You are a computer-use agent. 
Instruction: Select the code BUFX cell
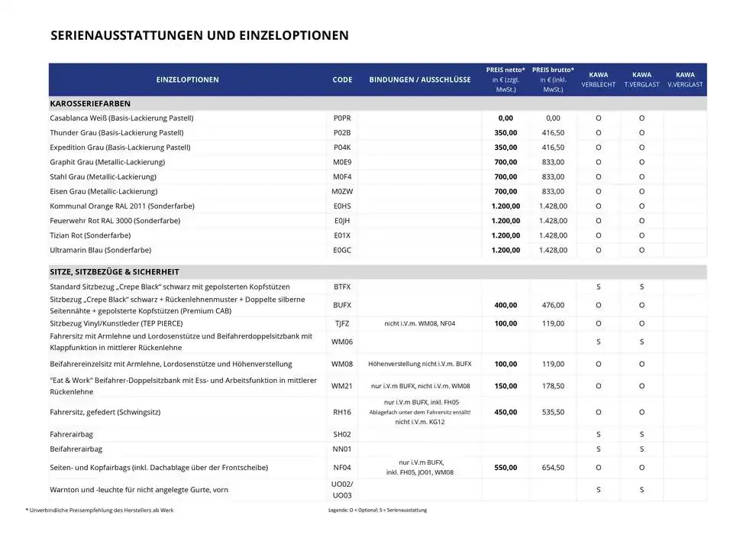tap(341, 305)
